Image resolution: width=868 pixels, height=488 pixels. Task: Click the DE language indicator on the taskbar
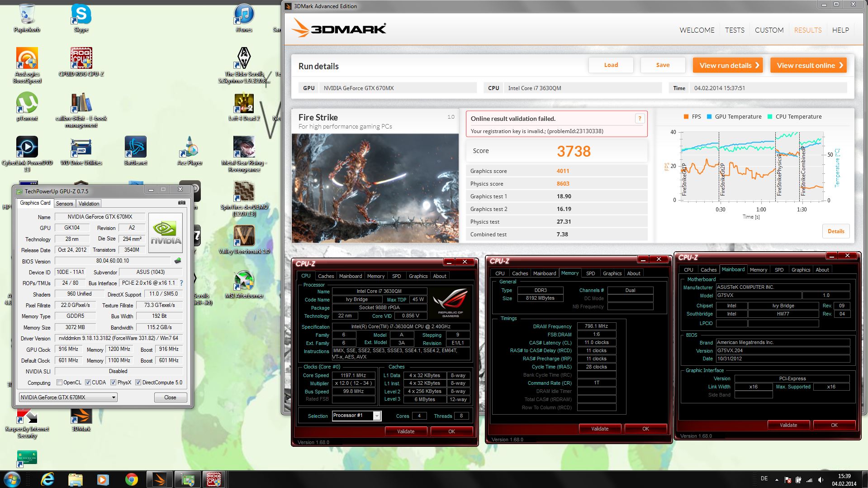(764, 478)
